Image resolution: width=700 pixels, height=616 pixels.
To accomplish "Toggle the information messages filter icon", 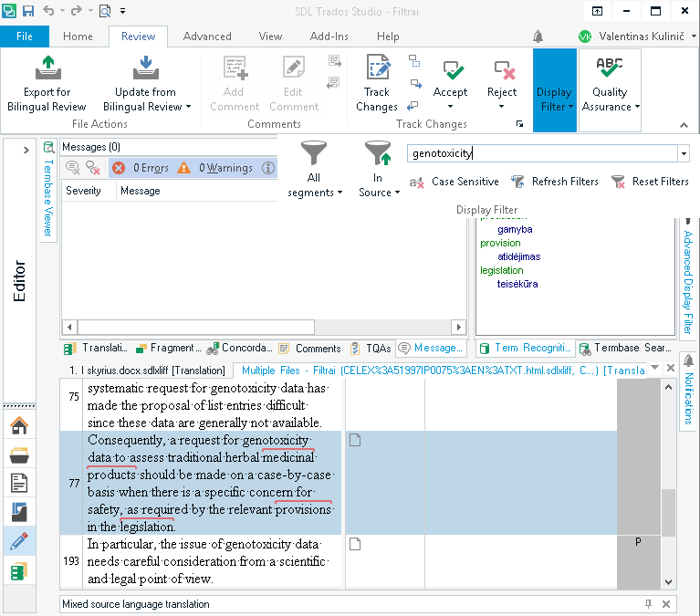I will pos(268,168).
